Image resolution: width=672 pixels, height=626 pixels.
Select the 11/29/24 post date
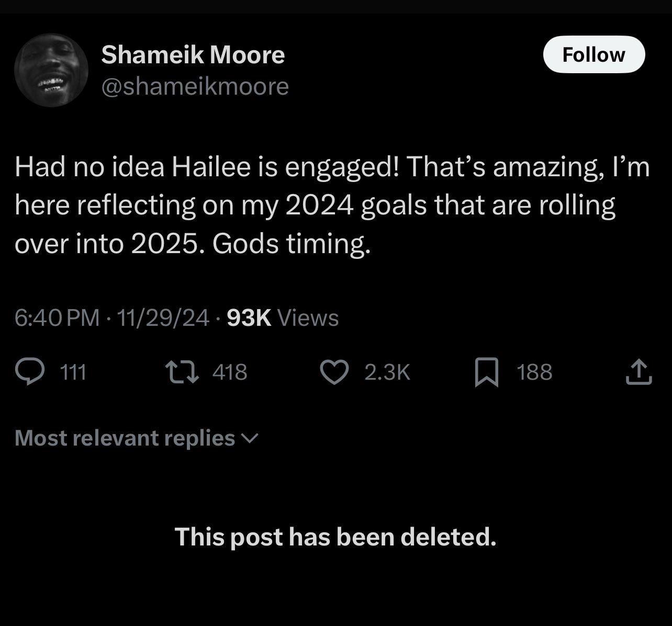(x=163, y=317)
